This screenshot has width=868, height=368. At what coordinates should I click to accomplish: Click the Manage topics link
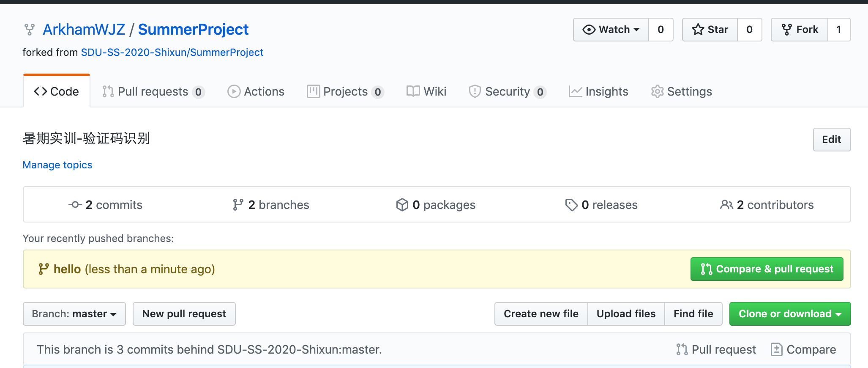pyautogui.click(x=57, y=165)
